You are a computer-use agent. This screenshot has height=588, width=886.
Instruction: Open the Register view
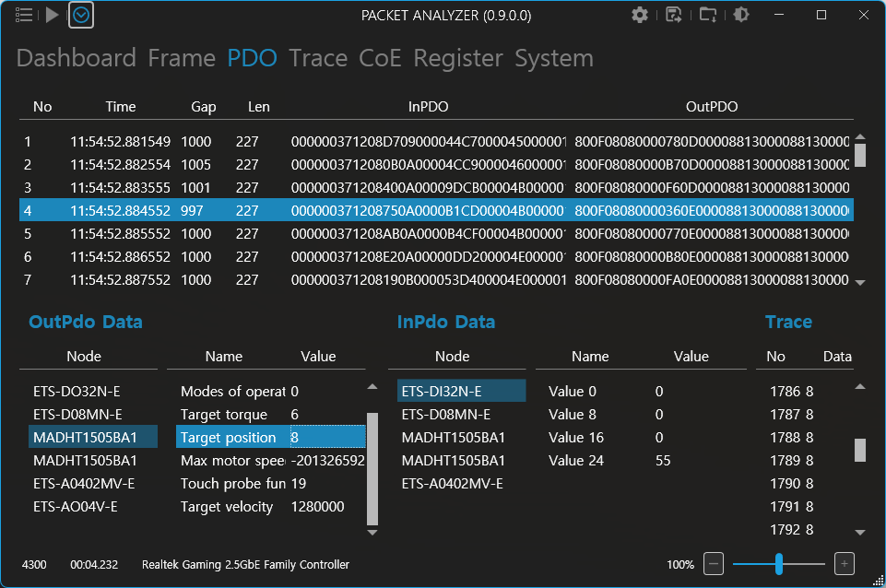coord(458,57)
